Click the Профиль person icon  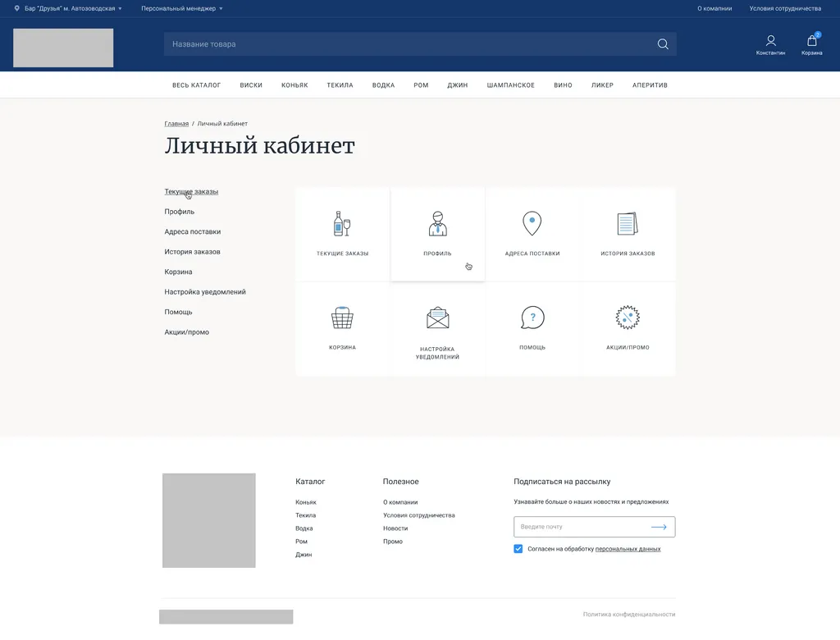[x=437, y=222]
